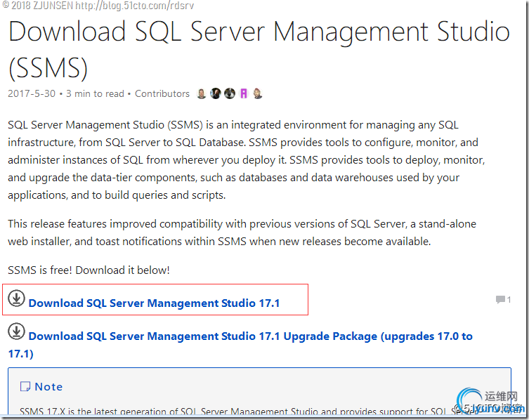Open the comment bubble showing 1
The height and width of the screenshot is (420, 529).
click(x=503, y=299)
